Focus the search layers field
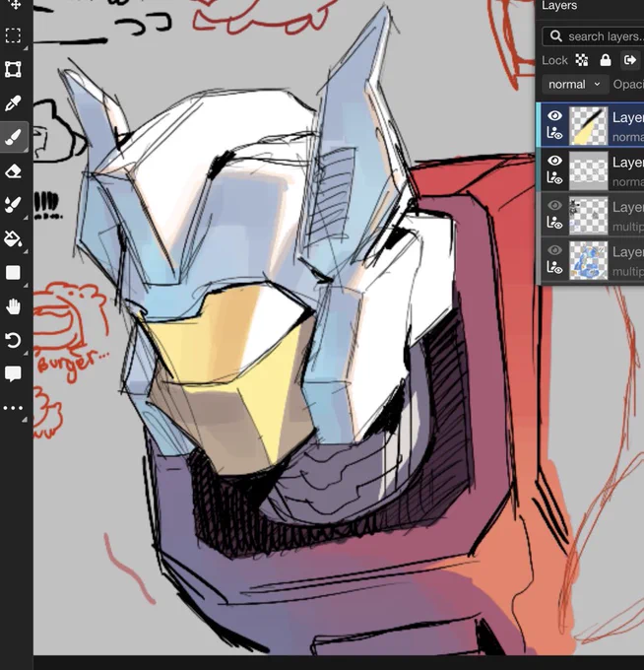Image resolution: width=644 pixels, height=670 pixels. [594, 36]
